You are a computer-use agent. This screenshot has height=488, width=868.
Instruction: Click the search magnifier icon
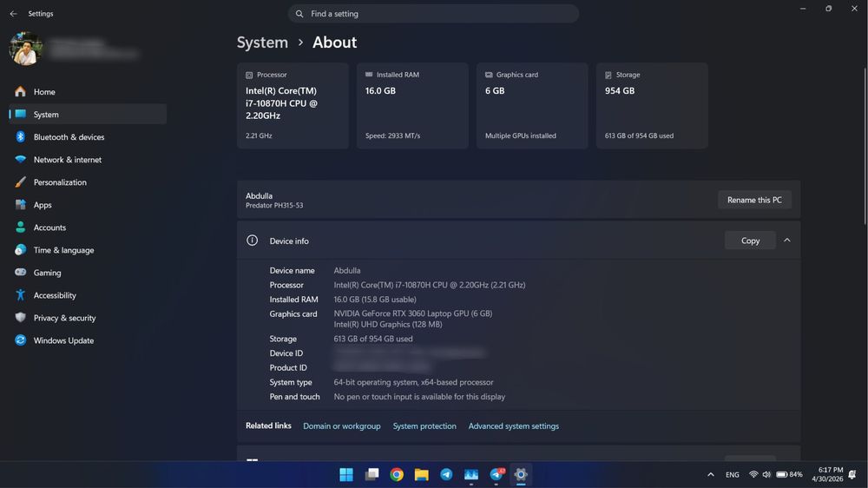click(299, 14)
